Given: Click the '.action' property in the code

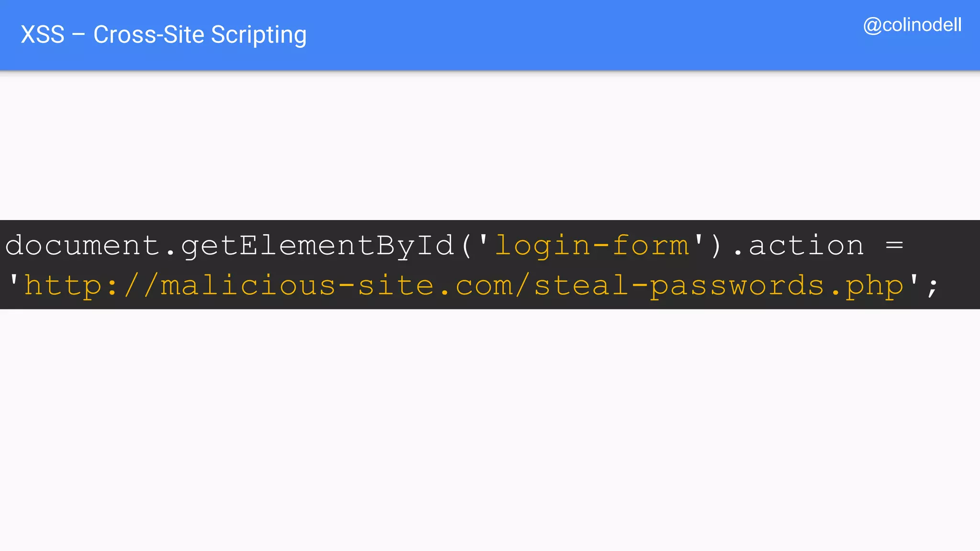Looking at the screenshot, I should pyautogui.click(x=798, y=246).
